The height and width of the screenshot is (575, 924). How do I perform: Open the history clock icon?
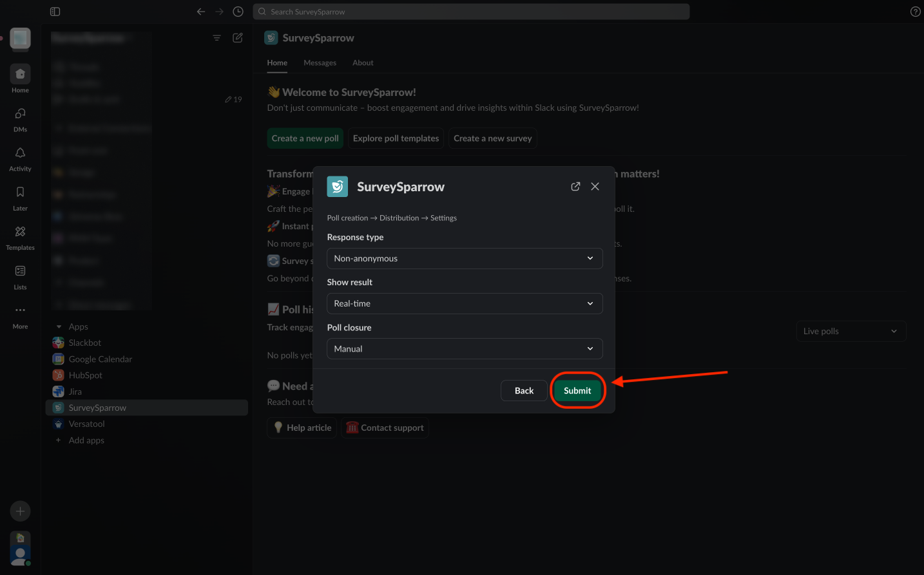(x=238, y=12)
